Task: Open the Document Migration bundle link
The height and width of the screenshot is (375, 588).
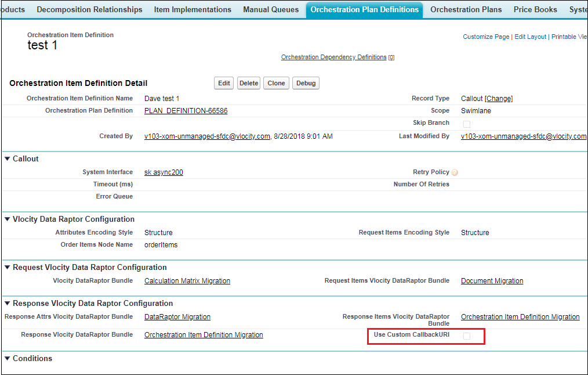Action: 492,281
